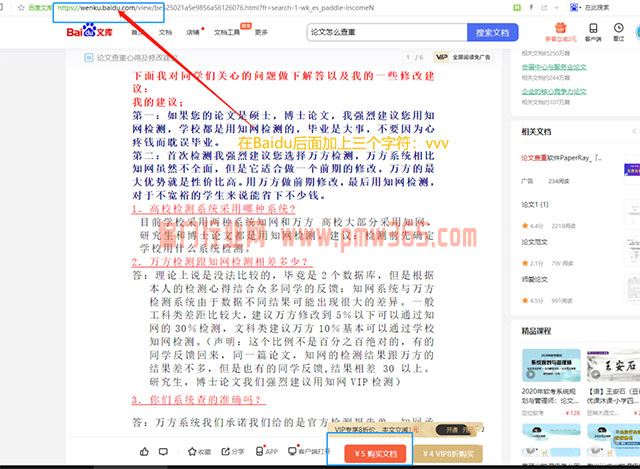
Task: Click the red gift promotion icon
Action: coord(560,28)
